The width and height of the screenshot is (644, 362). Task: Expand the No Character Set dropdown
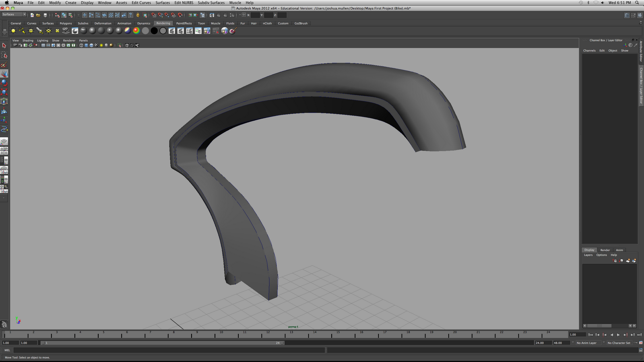pos(619,343)
